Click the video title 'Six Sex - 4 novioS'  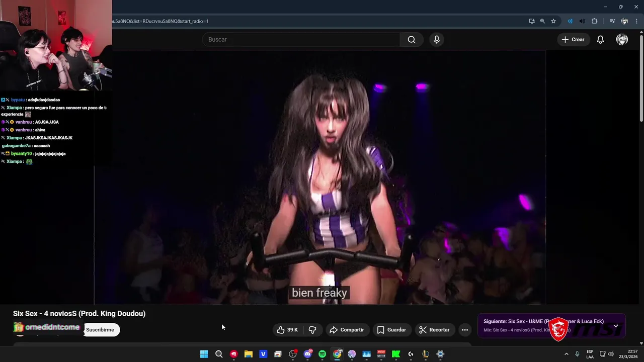[x=79, y=313]
